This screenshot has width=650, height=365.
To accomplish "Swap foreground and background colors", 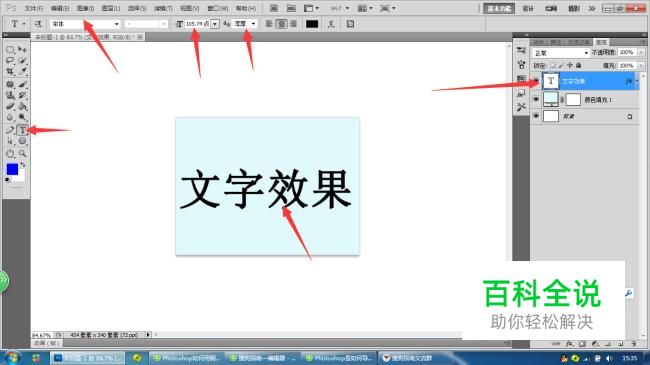I will [x=23, y=165].
